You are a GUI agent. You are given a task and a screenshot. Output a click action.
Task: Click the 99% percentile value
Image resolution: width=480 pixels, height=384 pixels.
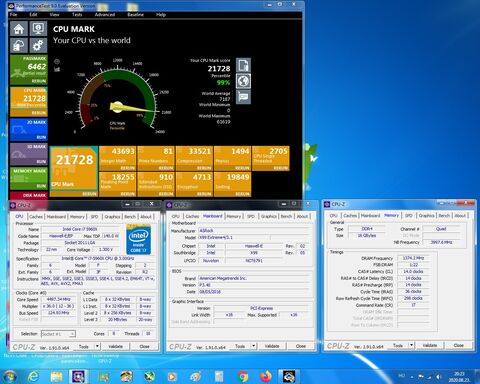click(223, 82)
